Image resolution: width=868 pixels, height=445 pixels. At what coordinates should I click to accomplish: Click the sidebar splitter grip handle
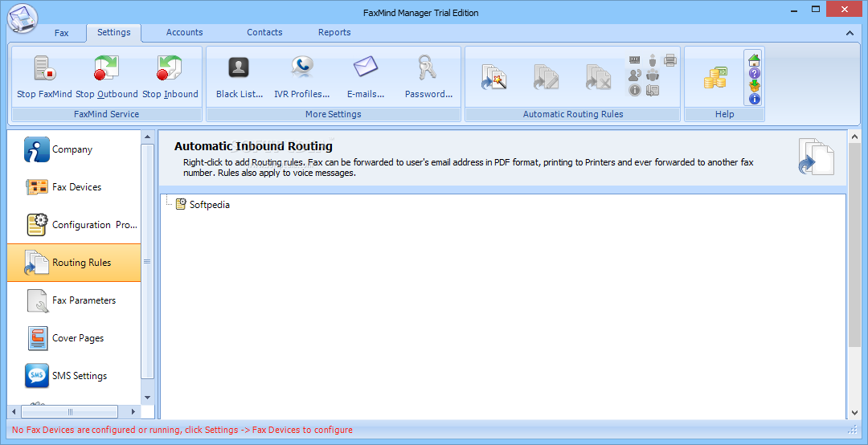coord(147,262)
